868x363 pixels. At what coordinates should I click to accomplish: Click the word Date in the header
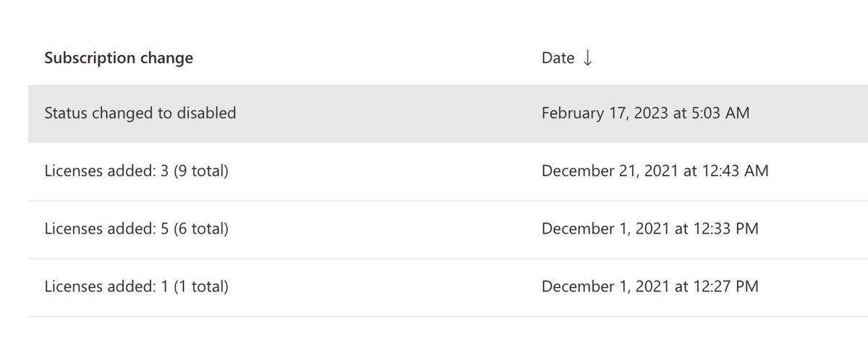click(x=558, y=58)
